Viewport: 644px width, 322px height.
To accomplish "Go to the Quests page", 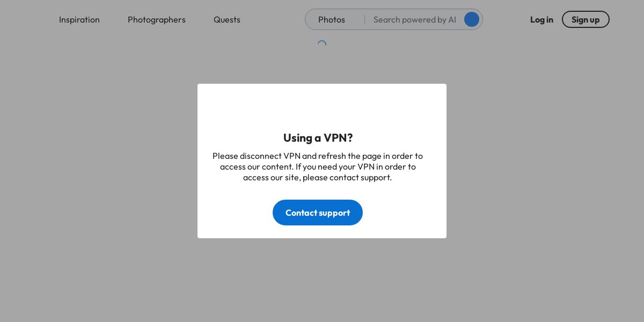I will pyautogui.click(x=227, y=19).
